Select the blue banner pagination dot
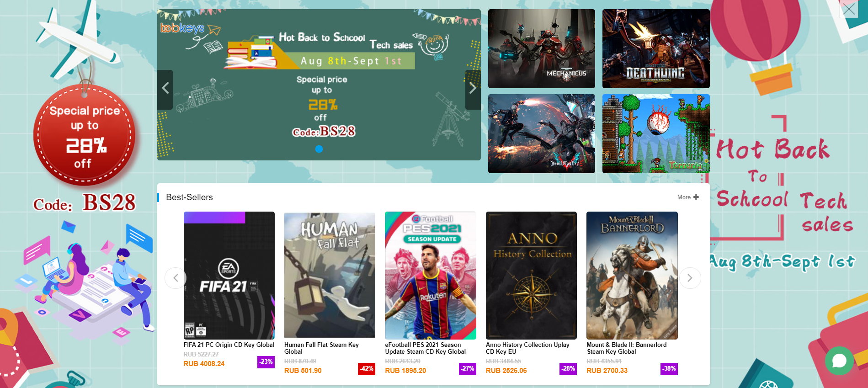Viewport: 868px width, 388px height. click(x=319, y=149)
